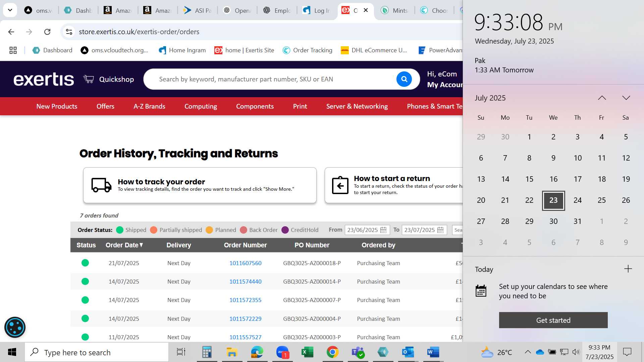The width and height of the screenshot is (644, 362).
Task: Open the Quickshop cart icon
Action: (x=89, y=79)
